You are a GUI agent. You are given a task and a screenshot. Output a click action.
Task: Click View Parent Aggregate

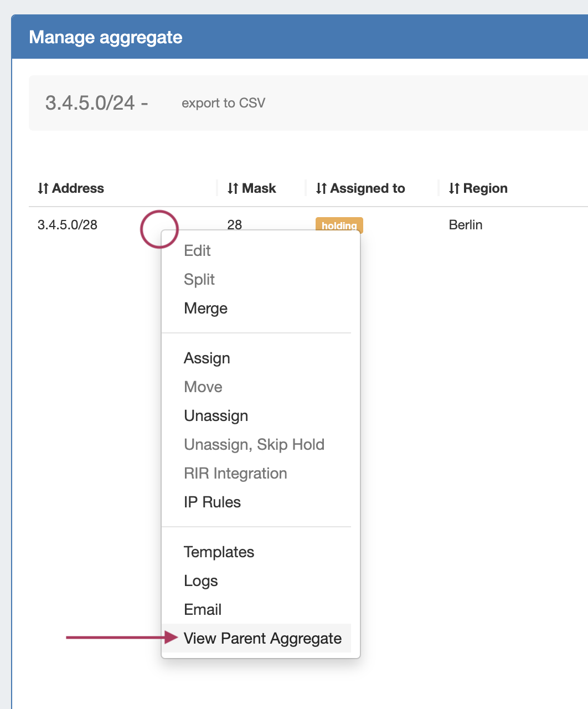pyautogui.click(x=262, y=639)
